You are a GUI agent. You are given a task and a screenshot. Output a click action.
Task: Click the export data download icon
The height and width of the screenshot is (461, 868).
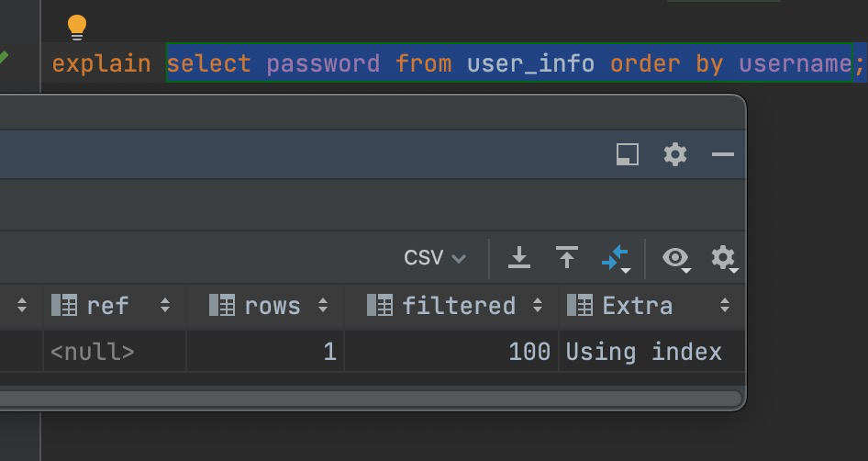pos(519,258)
